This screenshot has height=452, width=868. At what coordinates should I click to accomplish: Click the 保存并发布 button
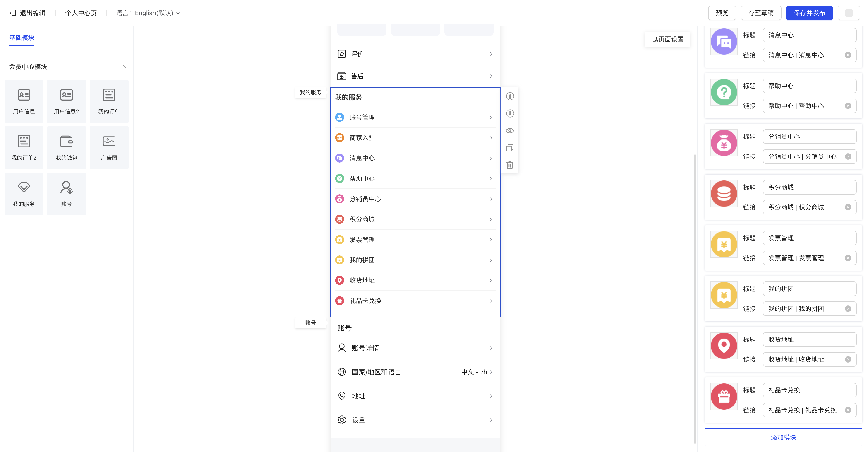click(809, 13)
